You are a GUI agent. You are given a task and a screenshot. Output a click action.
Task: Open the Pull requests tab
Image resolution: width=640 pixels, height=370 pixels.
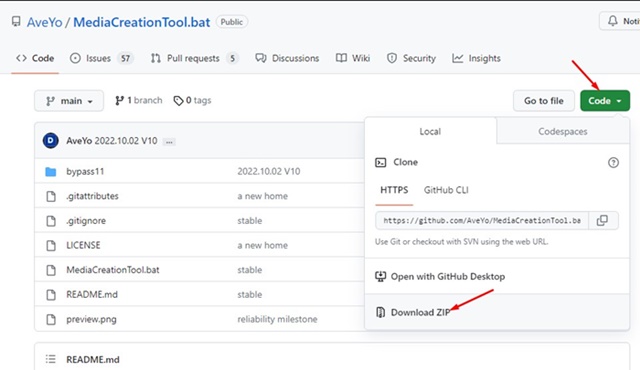coord(194,58)
